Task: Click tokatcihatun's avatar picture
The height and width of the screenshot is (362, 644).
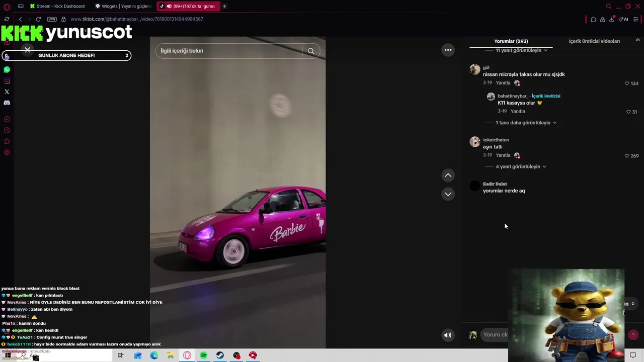Action: (475, 142)
